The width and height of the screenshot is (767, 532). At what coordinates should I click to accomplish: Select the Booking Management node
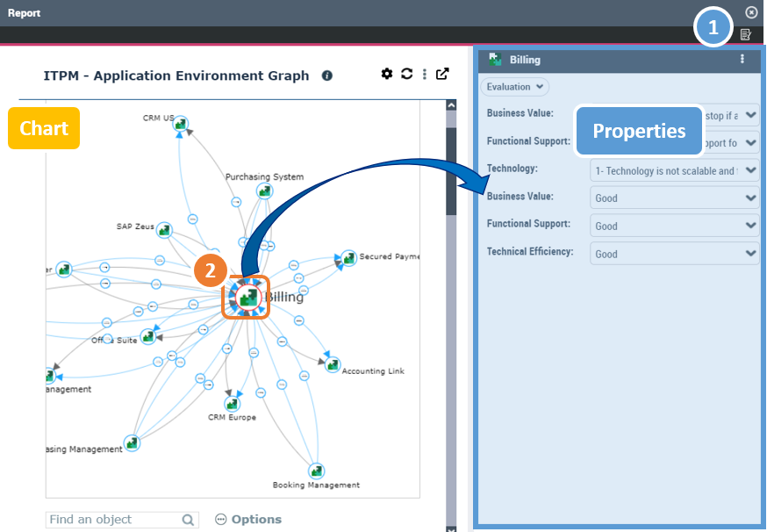[316, 471]
